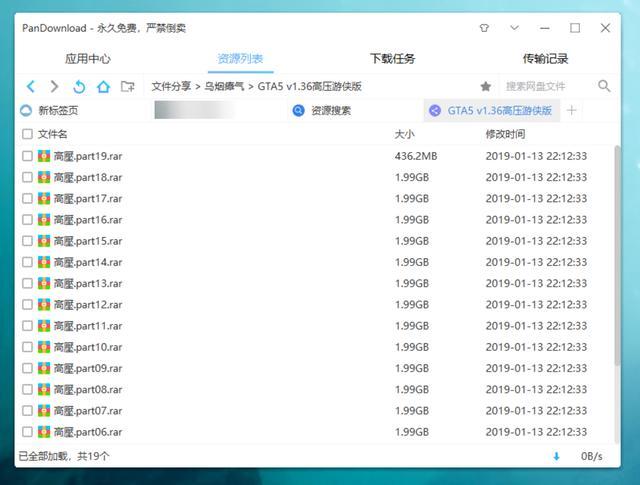Select file name 高压.part16.rar

(88, 220)
